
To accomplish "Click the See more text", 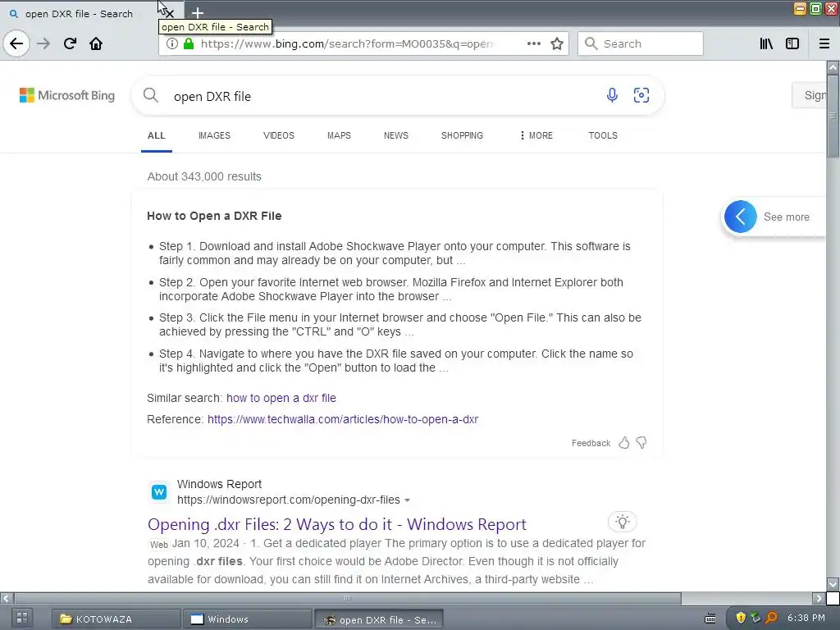I will tap(787, 217).
